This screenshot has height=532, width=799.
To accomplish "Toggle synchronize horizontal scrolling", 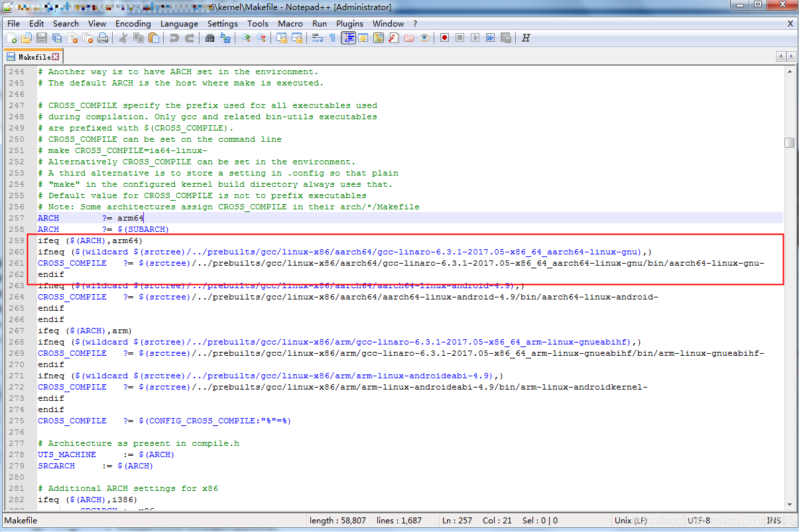I will 296,38.
